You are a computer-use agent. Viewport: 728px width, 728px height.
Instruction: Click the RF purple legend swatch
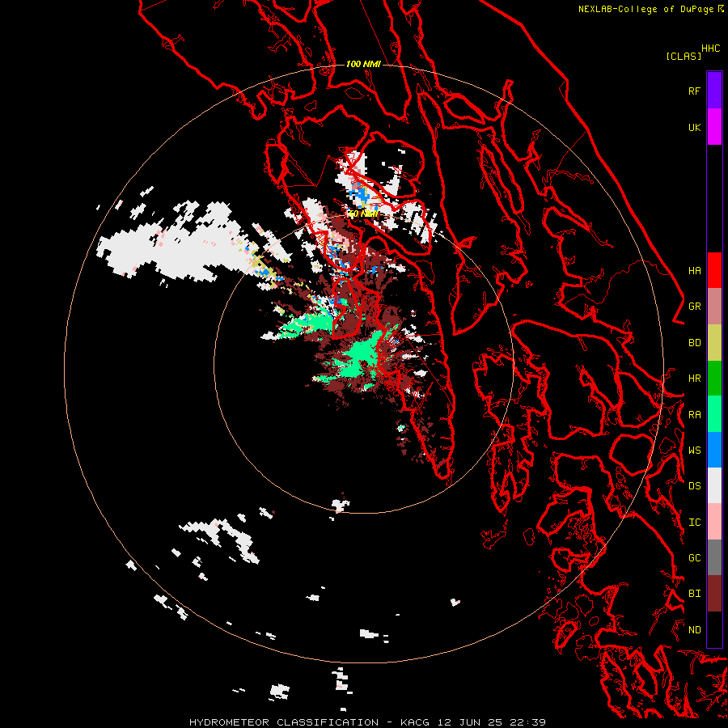(714, 91)
